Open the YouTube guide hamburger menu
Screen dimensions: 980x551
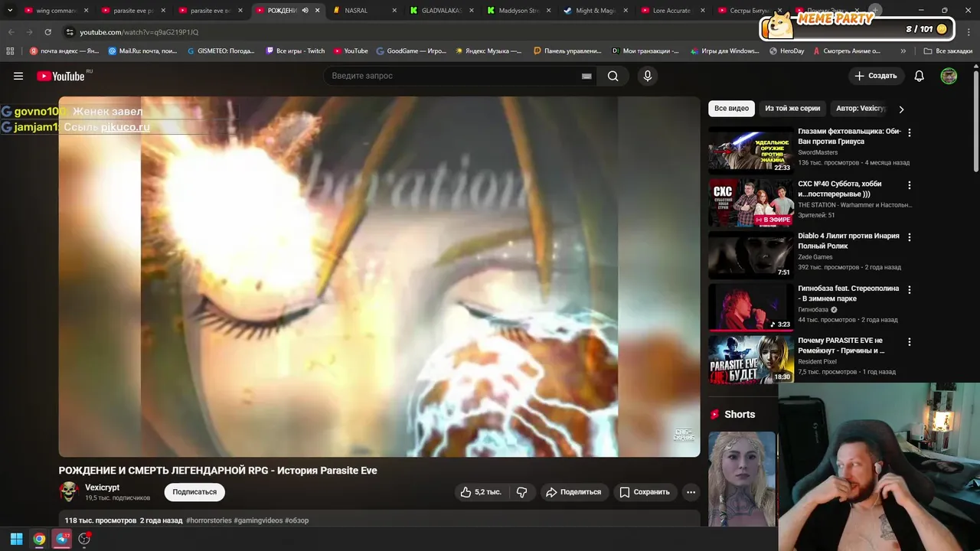click(x=18, y=76)
